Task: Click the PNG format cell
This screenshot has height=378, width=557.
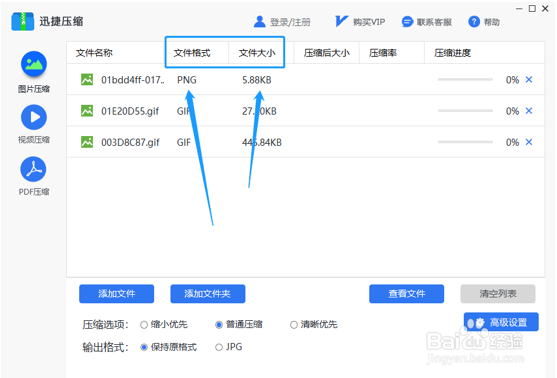Action: (x=186, y=80)
